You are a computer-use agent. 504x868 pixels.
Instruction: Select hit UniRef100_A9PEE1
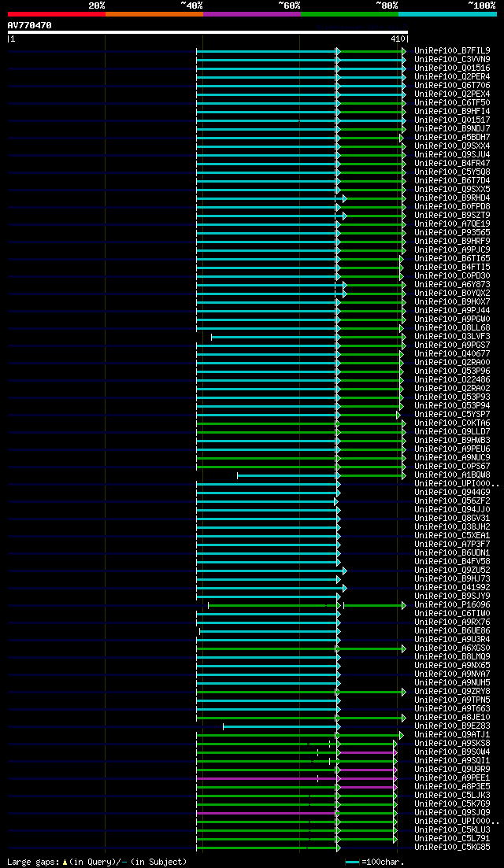(452, 778)
